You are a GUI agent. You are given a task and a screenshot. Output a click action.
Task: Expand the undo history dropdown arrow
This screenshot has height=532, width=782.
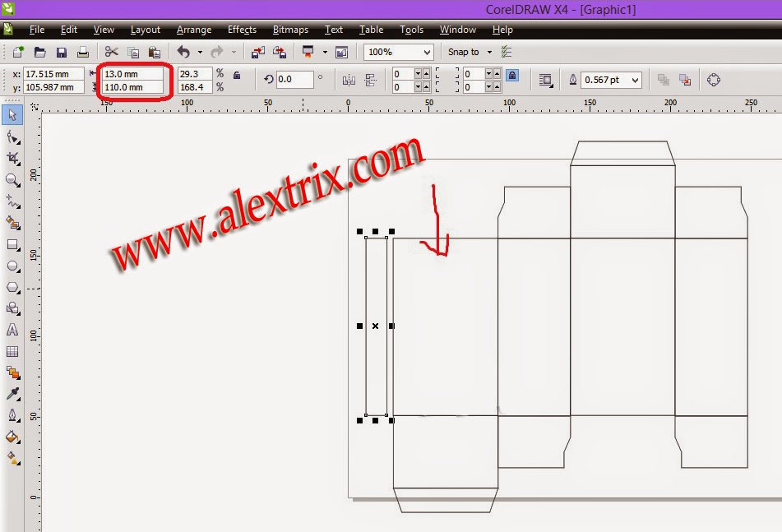[x=200, y=52]
